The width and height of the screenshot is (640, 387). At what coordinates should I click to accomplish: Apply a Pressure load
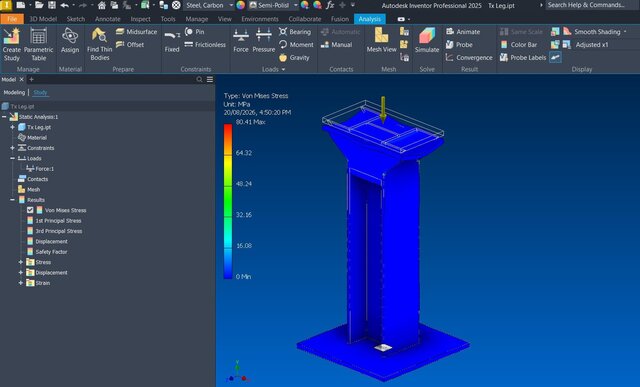(264, 41)
